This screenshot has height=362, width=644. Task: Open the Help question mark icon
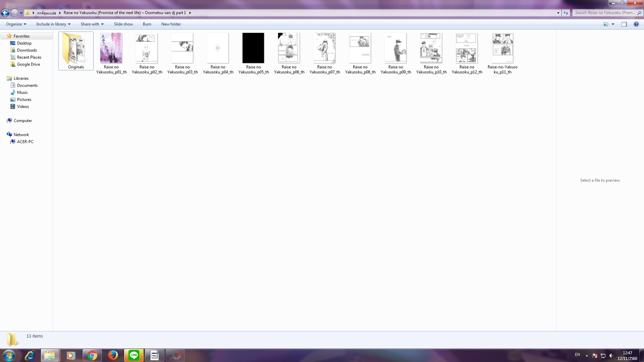[636, 24]
